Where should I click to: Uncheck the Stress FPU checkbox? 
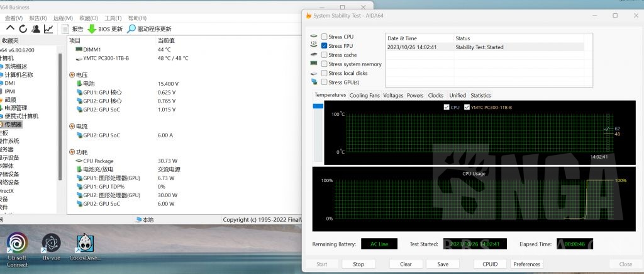(x=325, y=46)
